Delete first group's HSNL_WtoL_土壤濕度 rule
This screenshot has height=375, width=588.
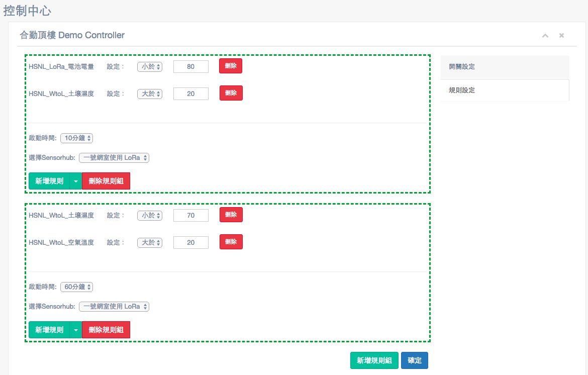point(231,93)
